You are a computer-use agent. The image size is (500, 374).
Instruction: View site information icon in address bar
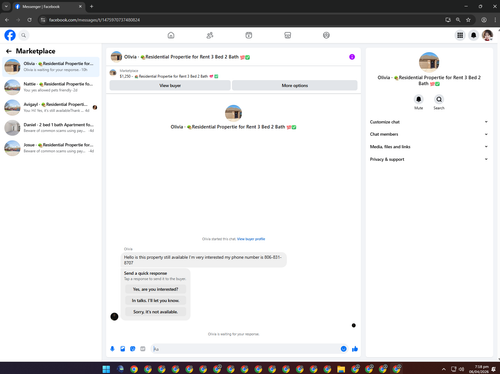[43, 20]
